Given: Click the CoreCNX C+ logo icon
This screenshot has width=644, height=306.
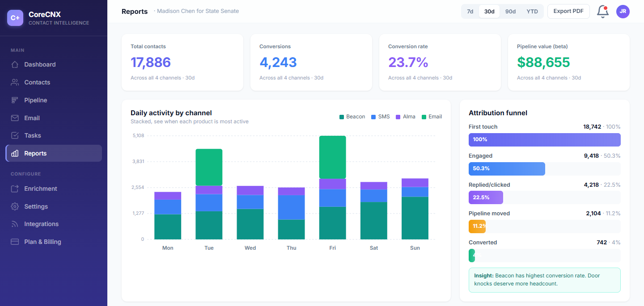Looking at the screenshot, I should 15,18.
